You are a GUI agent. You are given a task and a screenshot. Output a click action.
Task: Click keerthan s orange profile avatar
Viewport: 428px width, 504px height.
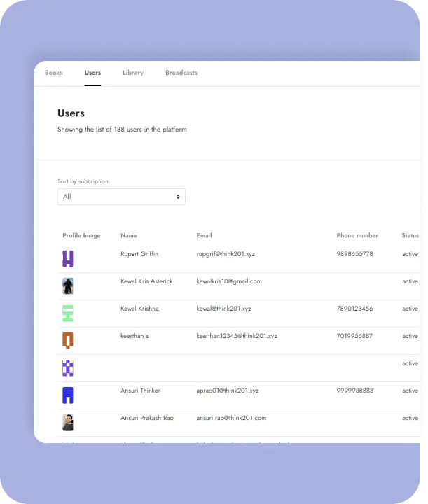[x=68, y=341]
